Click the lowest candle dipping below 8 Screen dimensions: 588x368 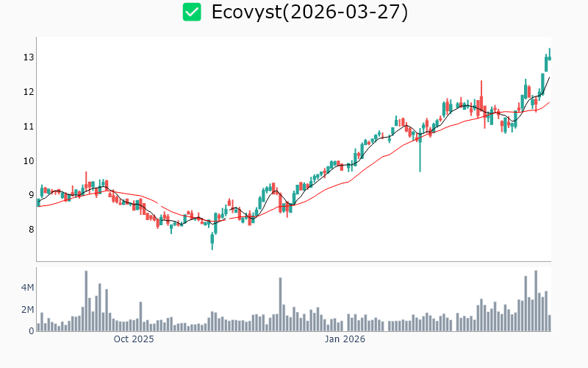(x=212, y=240)
